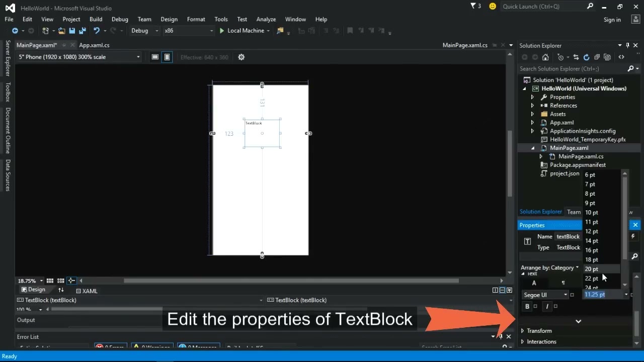Click the feedback smiley icon
This screenshot has width=644, height=362.
click(493, 6)
